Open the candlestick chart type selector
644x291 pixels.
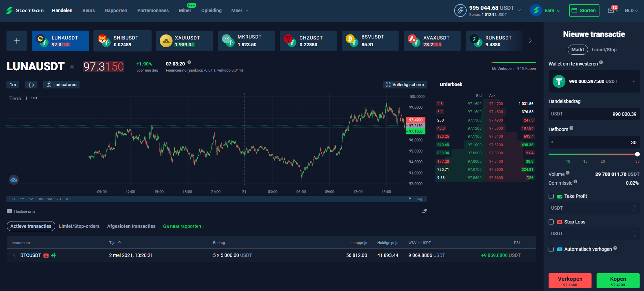tap(31, 85)
